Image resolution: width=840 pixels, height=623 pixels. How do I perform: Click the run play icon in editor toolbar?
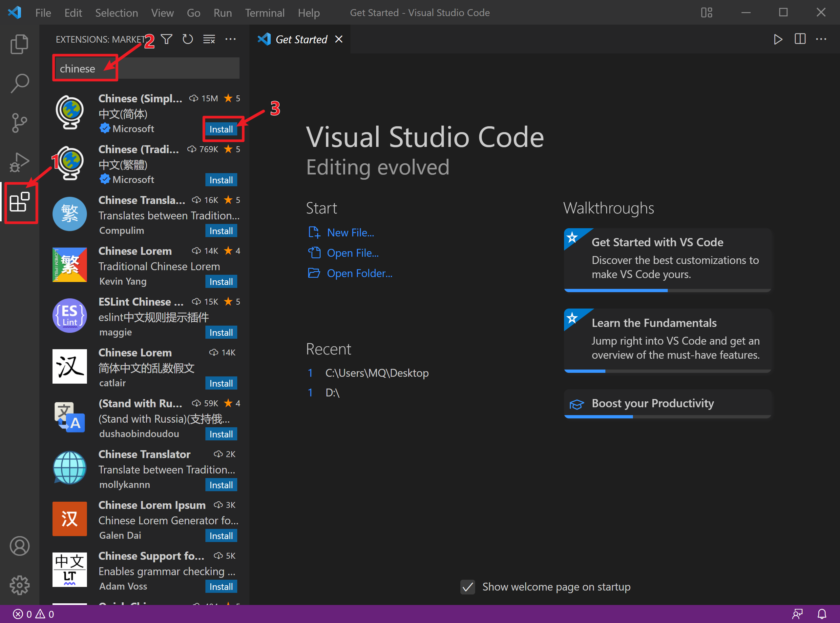778,39
